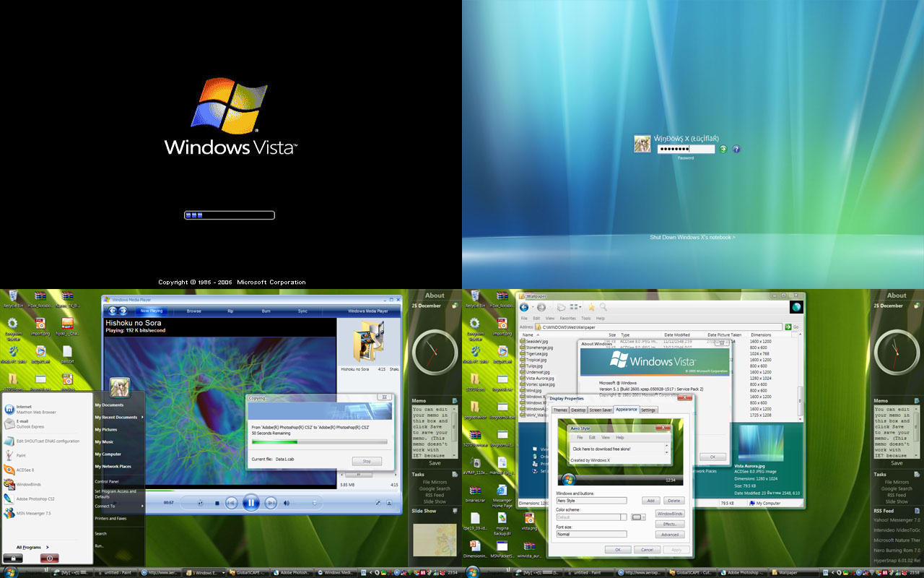Screen dimensions: 924x578
Task: Click the login password input field
Action: click(686, 149)
